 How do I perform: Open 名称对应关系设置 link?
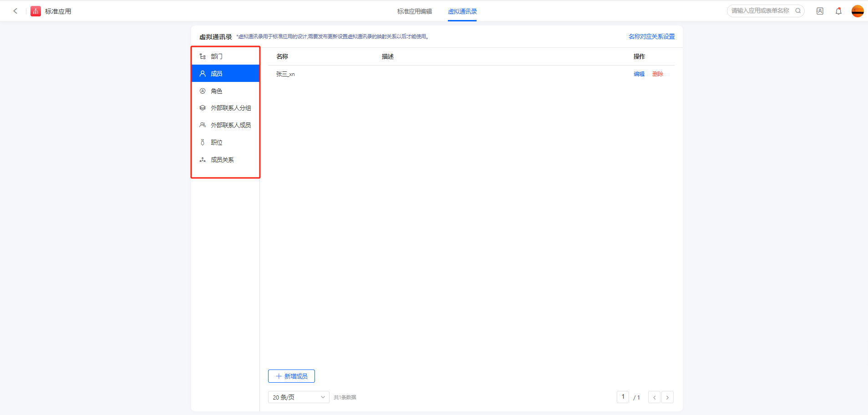point(651,37)
